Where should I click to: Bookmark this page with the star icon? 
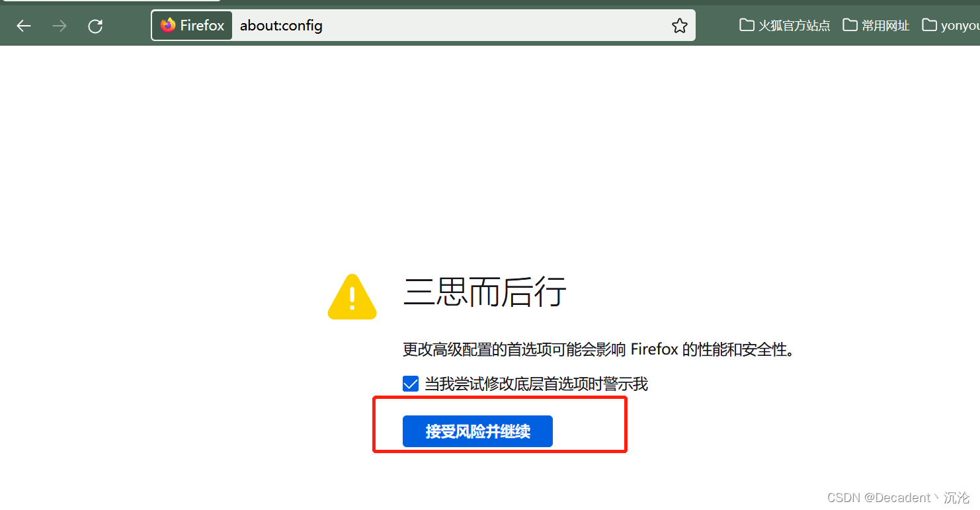679,26
